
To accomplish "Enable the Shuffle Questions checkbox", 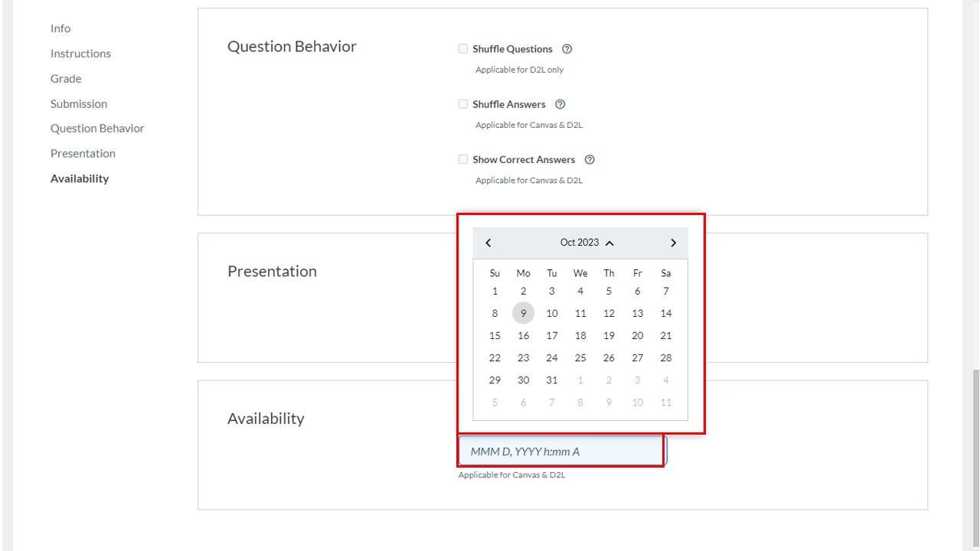I will click(x=463, y=49).
